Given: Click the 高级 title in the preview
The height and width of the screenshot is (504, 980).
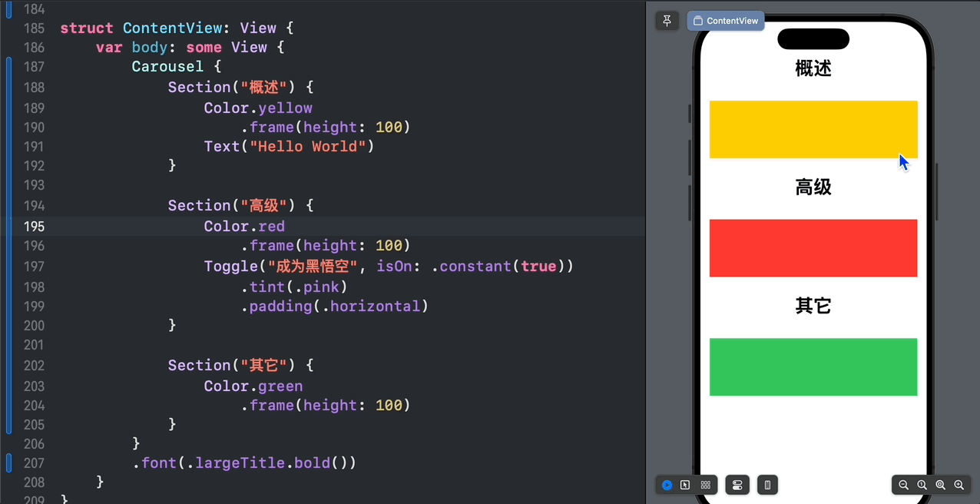Looking at the screenshot, I should [x=813, y=187].
